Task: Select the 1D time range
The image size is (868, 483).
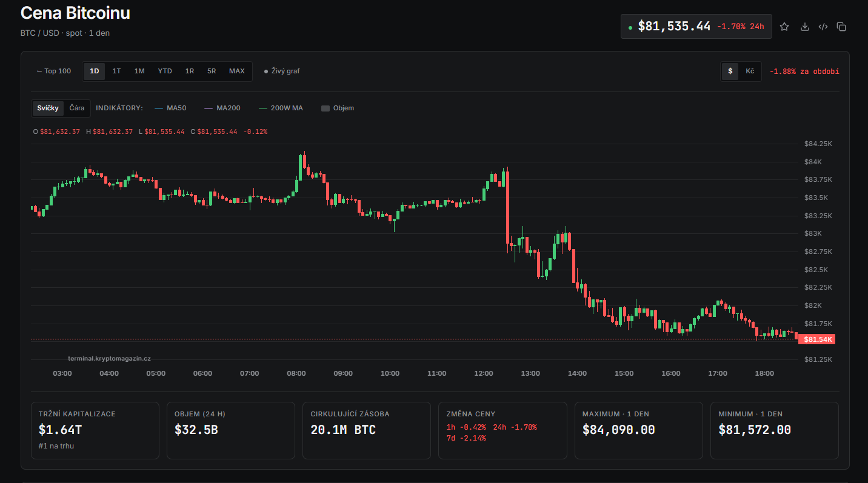Action: [x=94, y=71]
